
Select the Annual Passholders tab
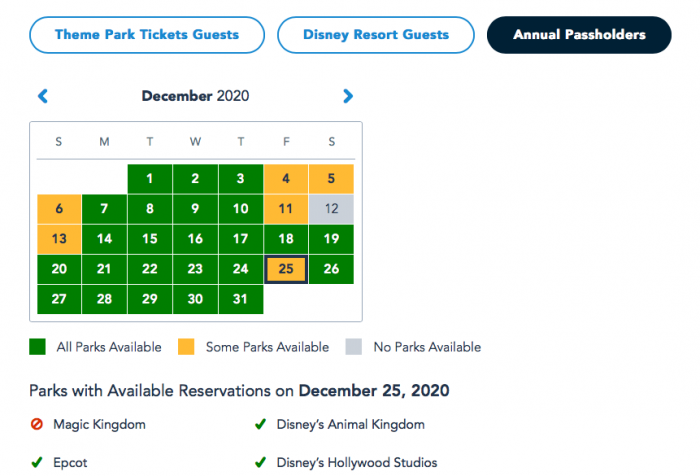point(579,35)
